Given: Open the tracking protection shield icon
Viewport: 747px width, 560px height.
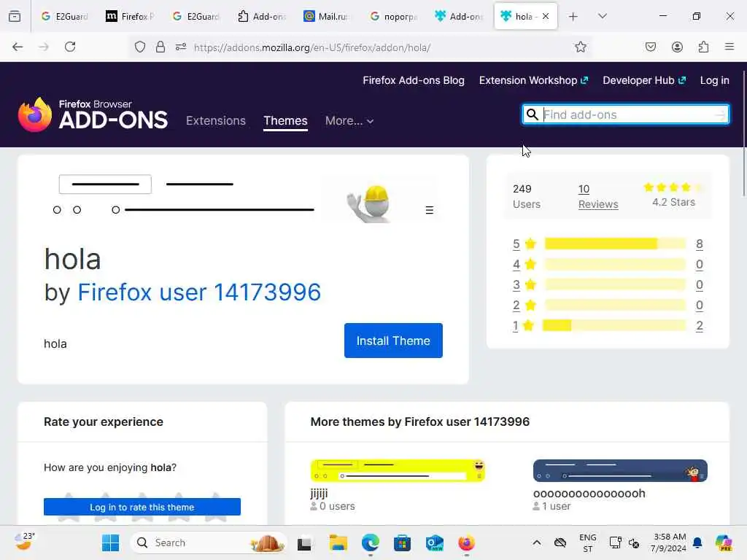Looking at the screenshot, I should coord(139,47).
